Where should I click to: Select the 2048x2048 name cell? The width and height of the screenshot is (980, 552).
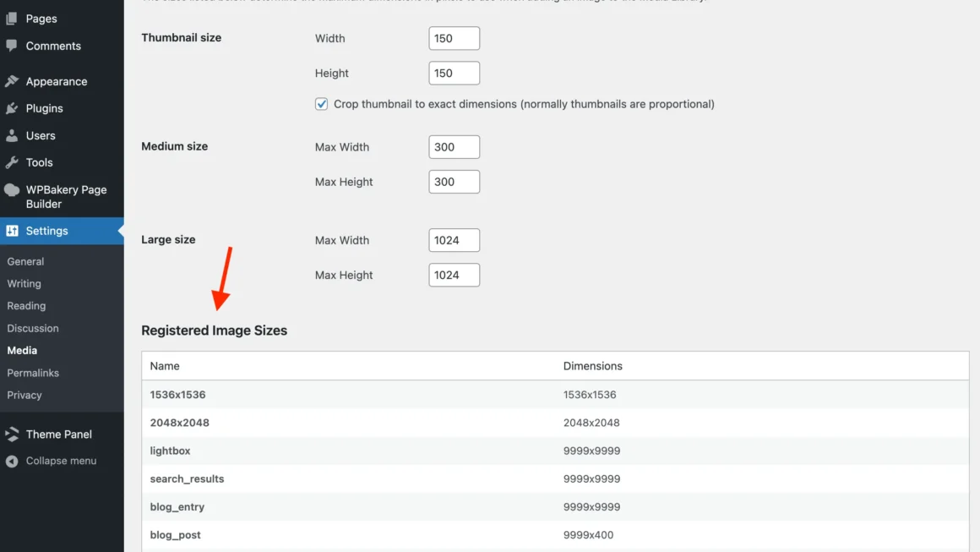179,423
